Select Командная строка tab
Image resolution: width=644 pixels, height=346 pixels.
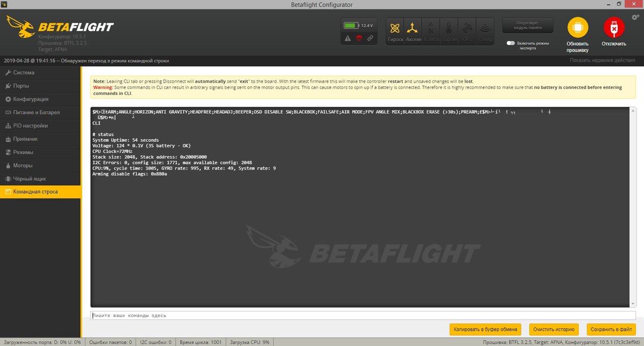pos(40,192)
